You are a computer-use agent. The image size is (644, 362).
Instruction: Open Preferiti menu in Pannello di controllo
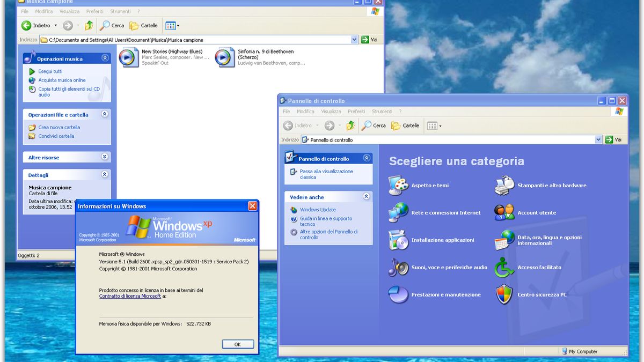(356, 112)
